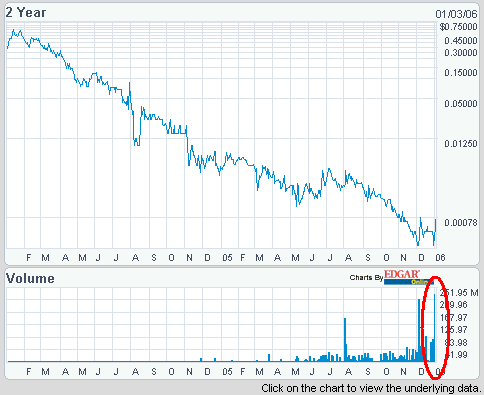Select the '0.01250' price axis label
Image resolution: width=484 pixels, height=395 pixels.
pyautogui.click(x=461, y=144)
